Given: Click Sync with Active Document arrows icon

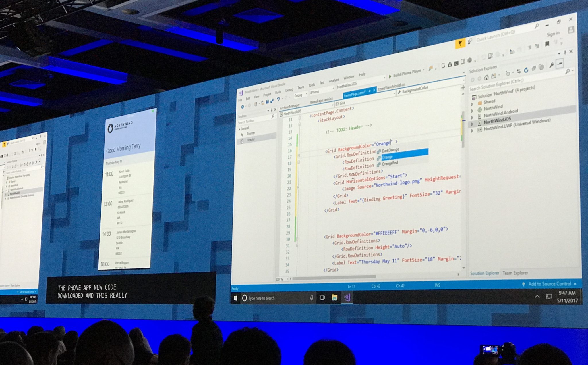Looking at the screenshot, I should (519, 71).
